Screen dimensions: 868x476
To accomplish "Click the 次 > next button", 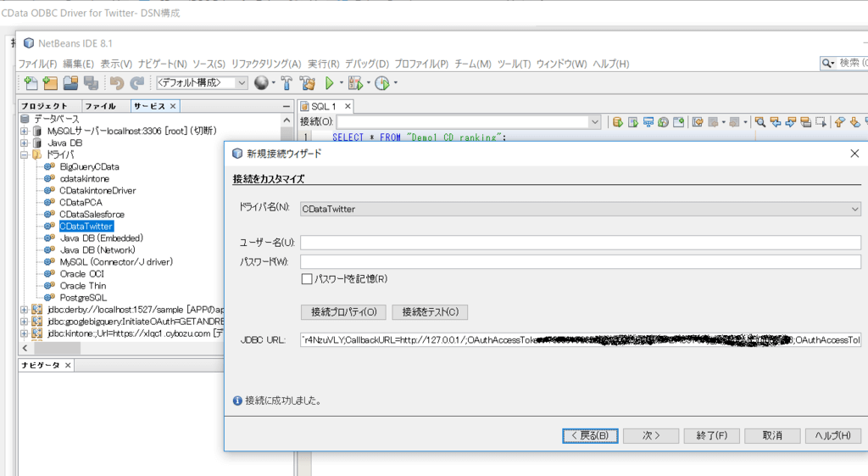I will click(651, 435).
